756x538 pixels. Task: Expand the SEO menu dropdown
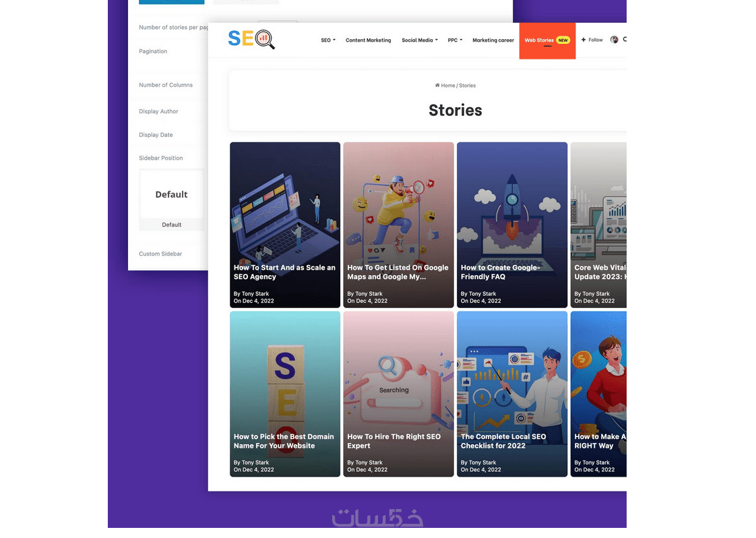tap(328, 40)
